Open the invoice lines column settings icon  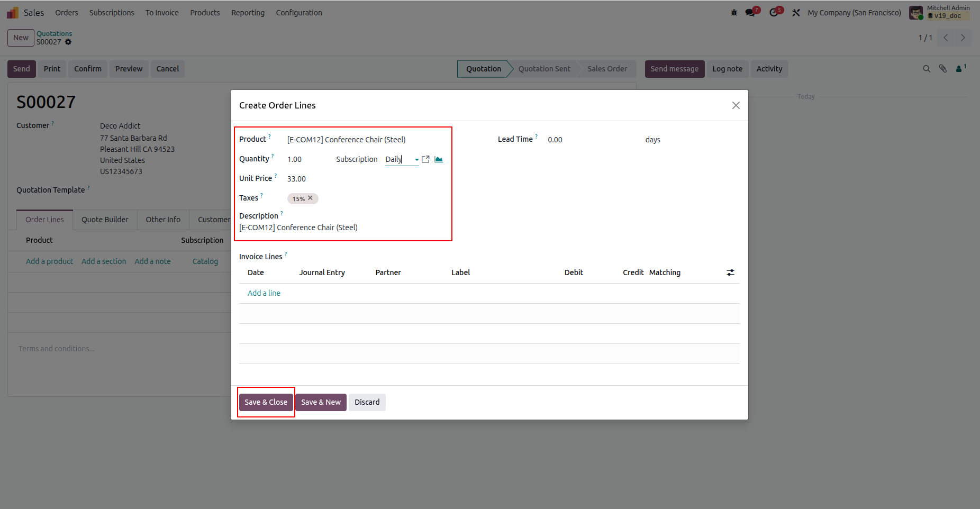point(730,272)
